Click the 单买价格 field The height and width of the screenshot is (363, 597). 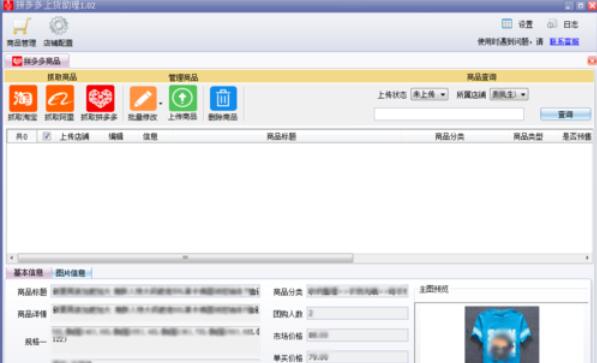point(357,357)
